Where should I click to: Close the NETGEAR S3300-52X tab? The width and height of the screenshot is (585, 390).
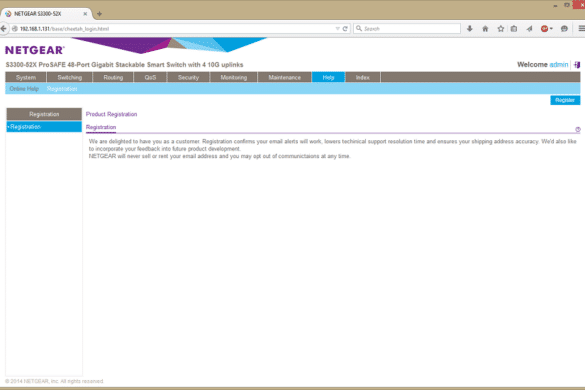tap(85, 14)
